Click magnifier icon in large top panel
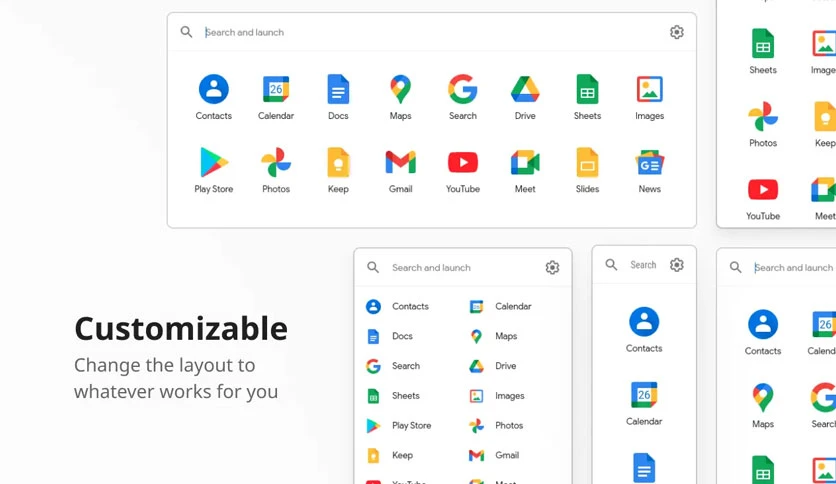 (x=186, y=32)
